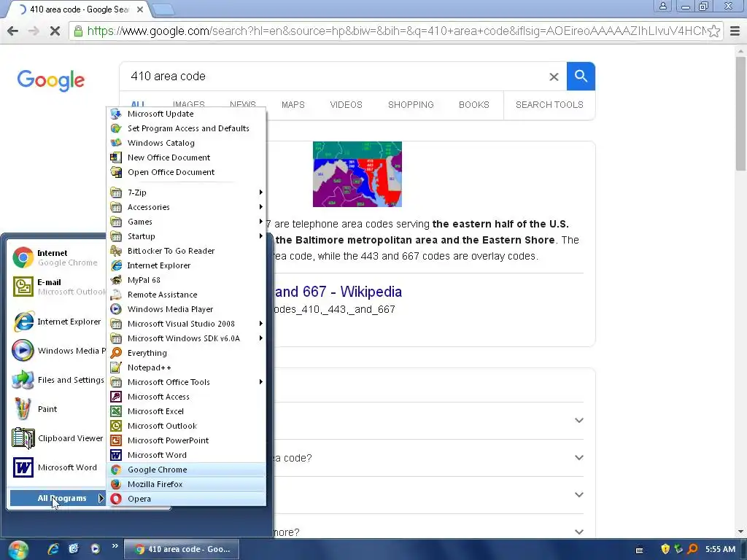Click pinned Internet Google Chrome entry
Screen dimensions: 747x560
pos(57,257)
